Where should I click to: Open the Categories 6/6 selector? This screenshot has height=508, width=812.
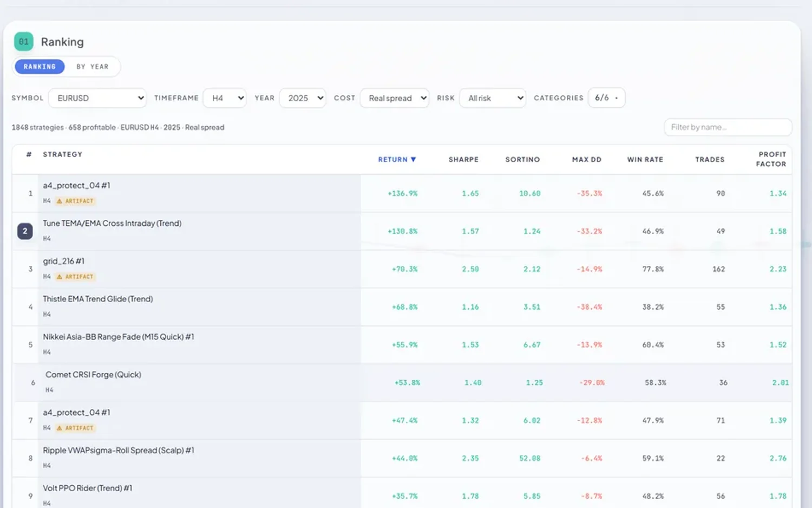tap(606, 98)
